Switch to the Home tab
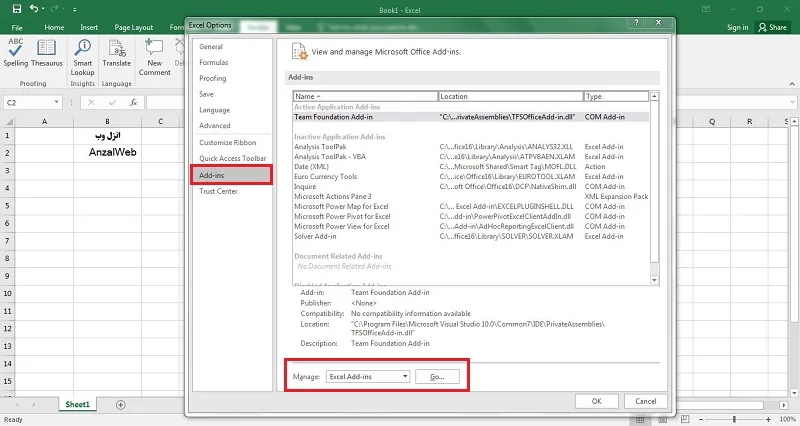The height and width of the screenshot is (426, 800). [x=54, y=28]
